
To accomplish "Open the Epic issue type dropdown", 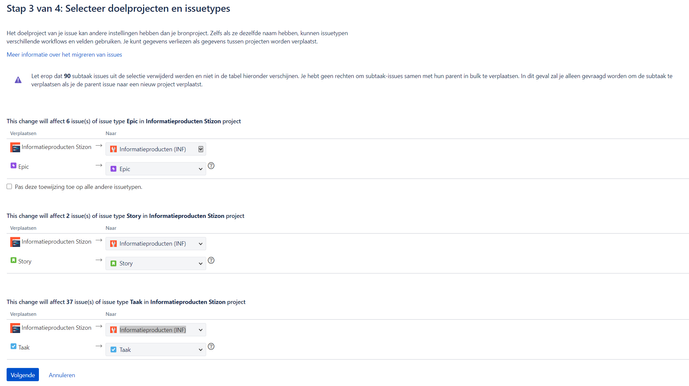I will click(x=156, y=169).
